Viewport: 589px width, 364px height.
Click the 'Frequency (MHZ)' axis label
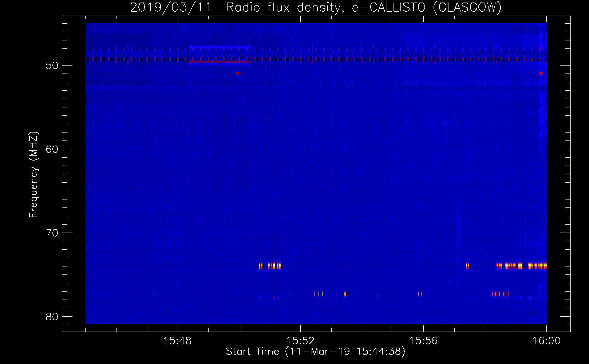click(33, 175)
